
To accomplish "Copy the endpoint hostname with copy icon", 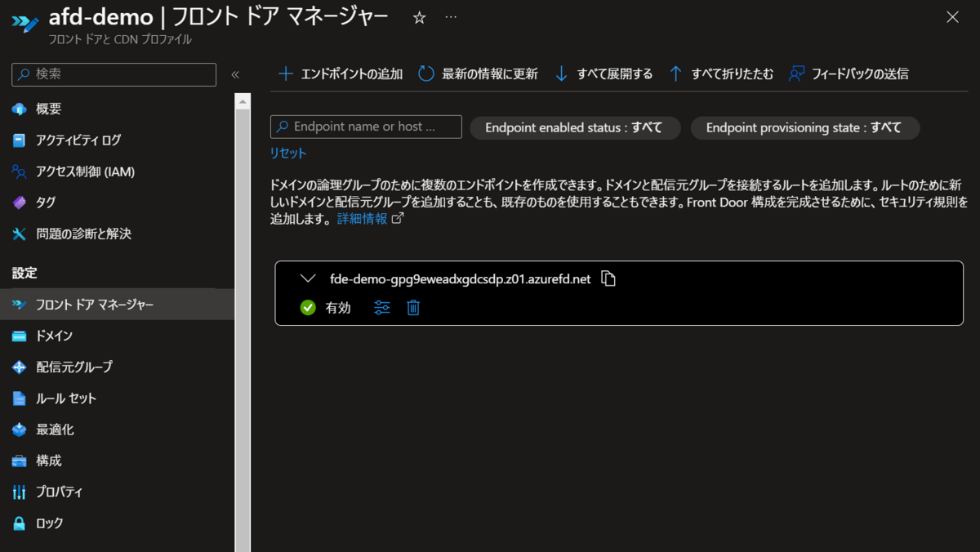I will [x=608, y=278].
